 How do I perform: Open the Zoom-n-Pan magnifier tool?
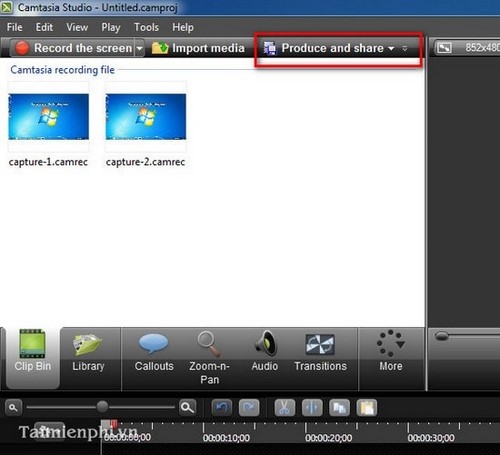209,343
